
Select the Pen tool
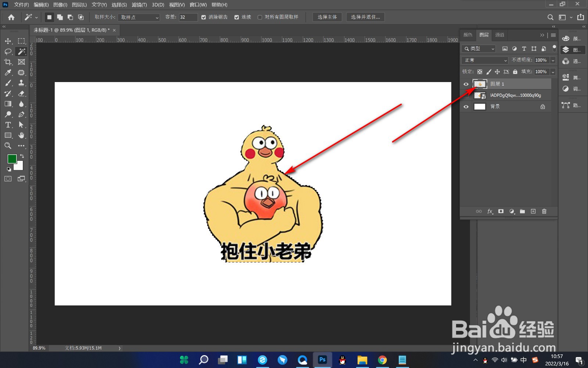point(22,114)
